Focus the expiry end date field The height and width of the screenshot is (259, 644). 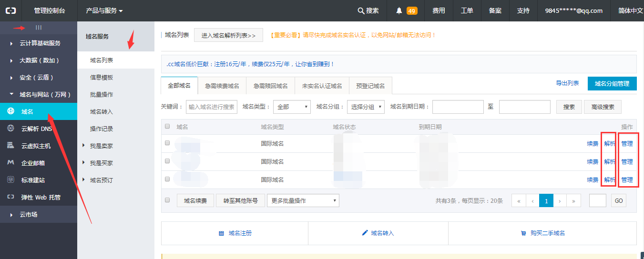(525, 107)
